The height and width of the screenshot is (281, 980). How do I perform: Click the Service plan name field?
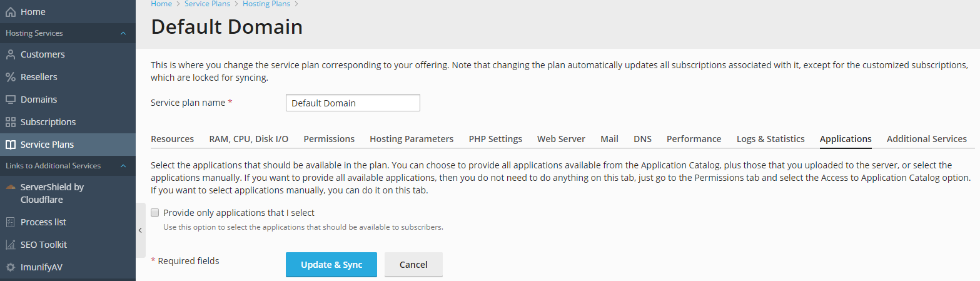point(353,103)
